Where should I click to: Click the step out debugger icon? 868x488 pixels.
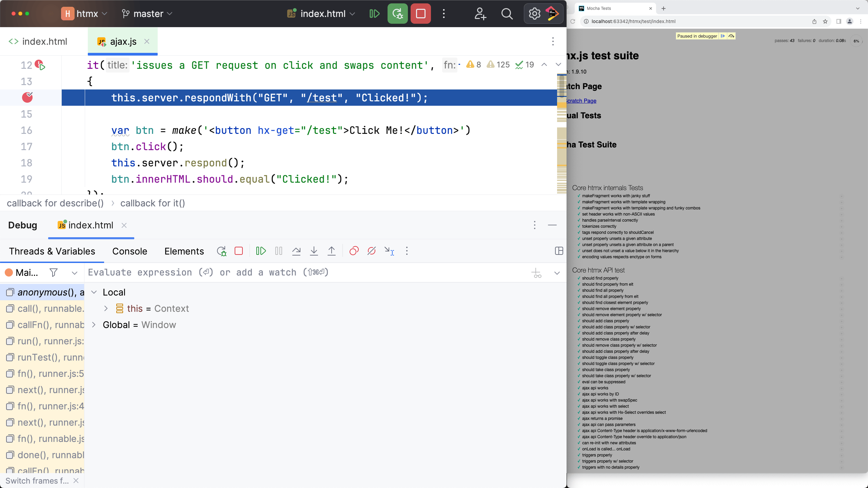332,251
